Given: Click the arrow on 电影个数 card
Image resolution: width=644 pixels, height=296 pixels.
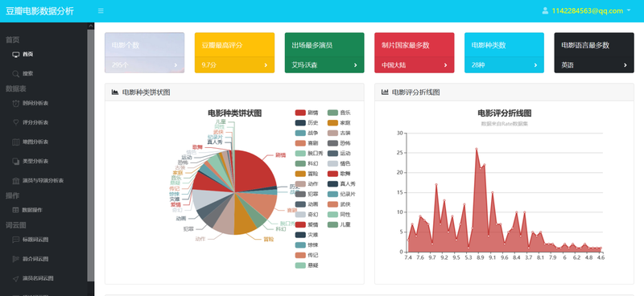Looking at the screenshot, I should tap(175, 65).
